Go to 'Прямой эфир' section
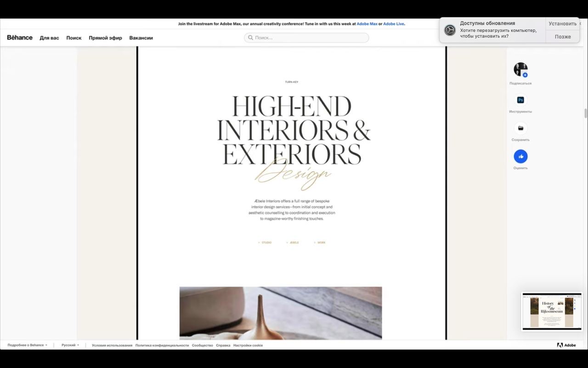 point(105,38)
